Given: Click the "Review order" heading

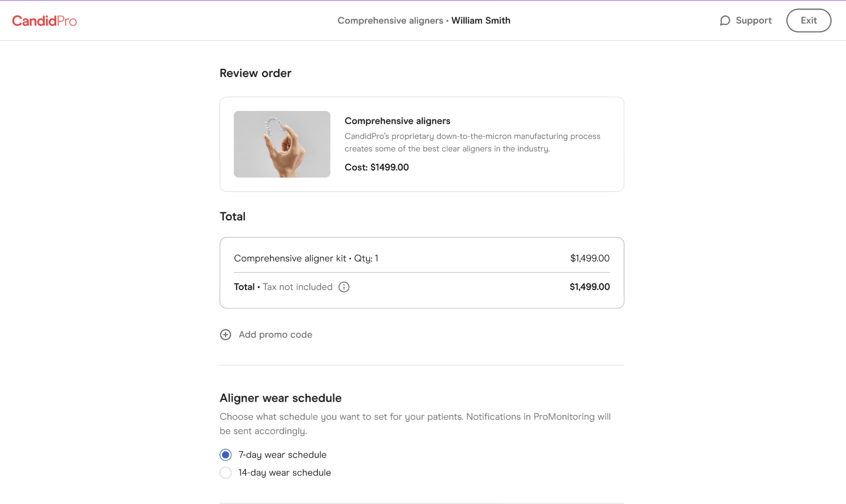Looking at the screenshot, I should 255,73.
